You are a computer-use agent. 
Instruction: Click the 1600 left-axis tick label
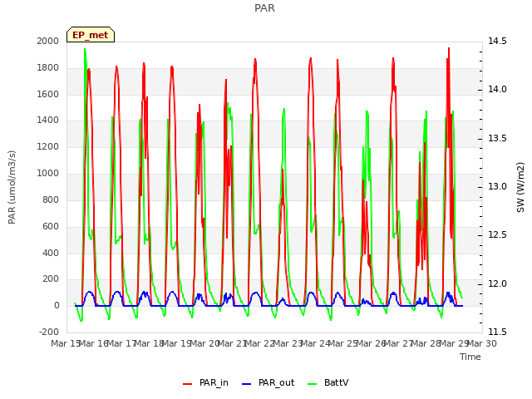(x=48, y=94)
